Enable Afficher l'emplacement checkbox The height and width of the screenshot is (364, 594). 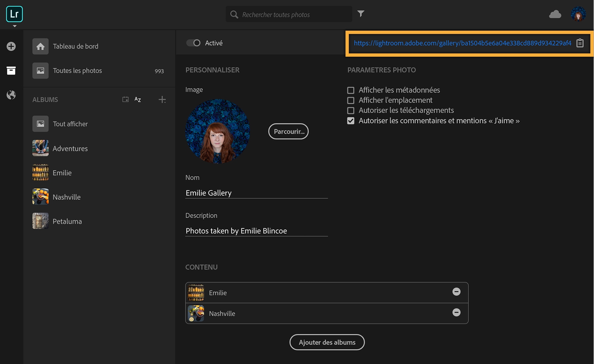click(x=351, y=101)
